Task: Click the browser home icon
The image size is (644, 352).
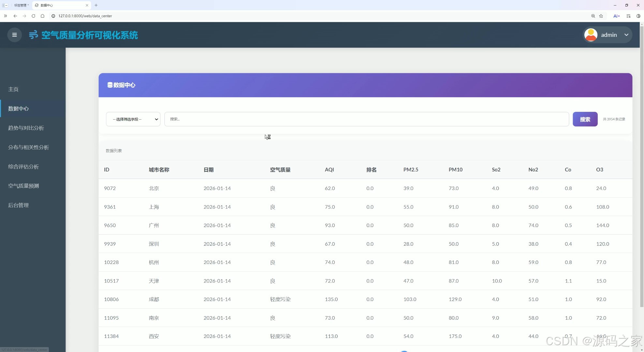Action: pos(42,16)
